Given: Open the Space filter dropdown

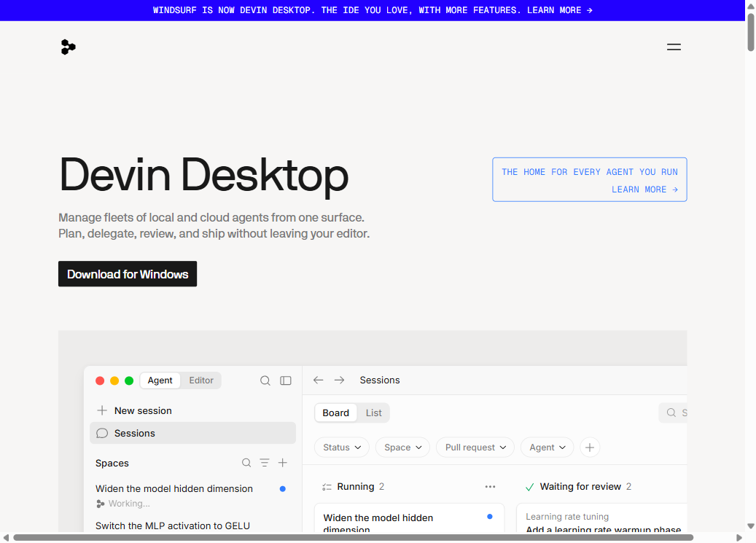Looking at the screenshot, I should 402,448.
